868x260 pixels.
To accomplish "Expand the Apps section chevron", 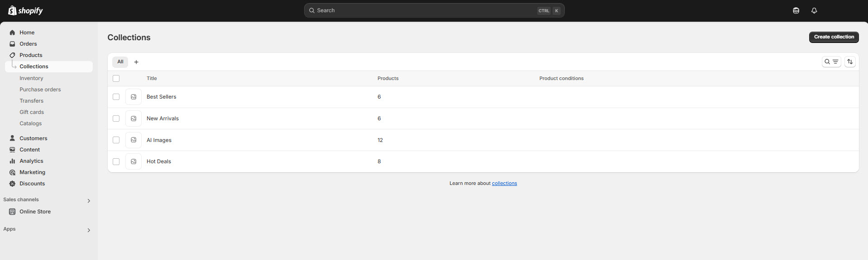I will (89, 230).
